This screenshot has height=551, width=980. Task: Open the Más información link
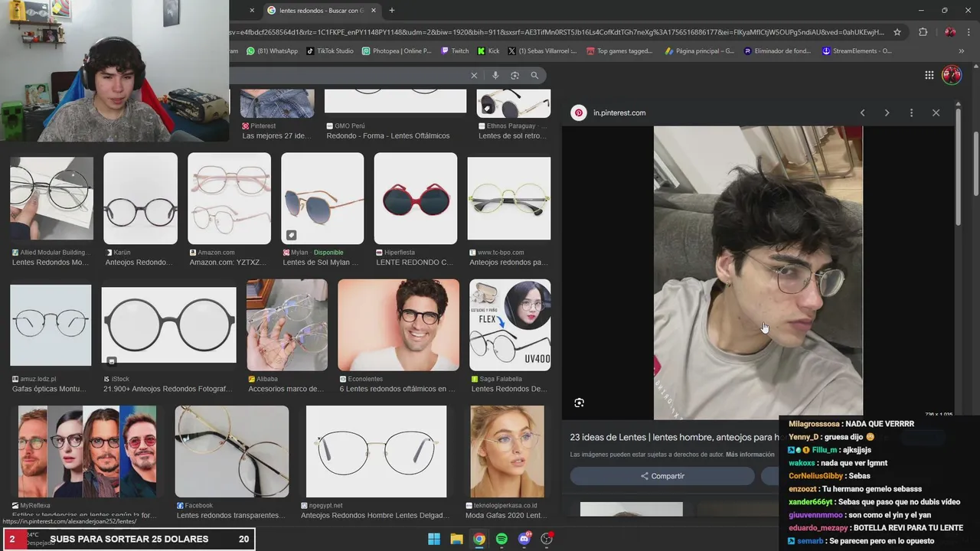point(750,455)
